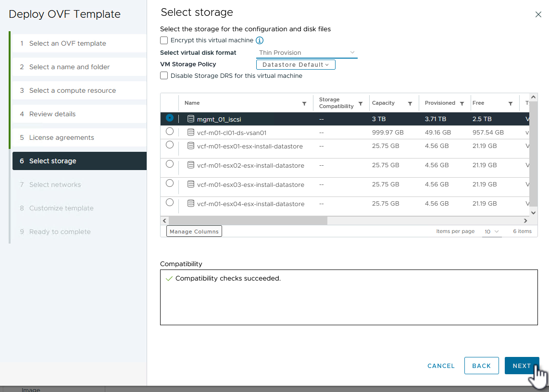The width and height of the screenshot is (549, 392).
Task: Enable Encrypt this virtual machine
Action: (x=164, y=40)
